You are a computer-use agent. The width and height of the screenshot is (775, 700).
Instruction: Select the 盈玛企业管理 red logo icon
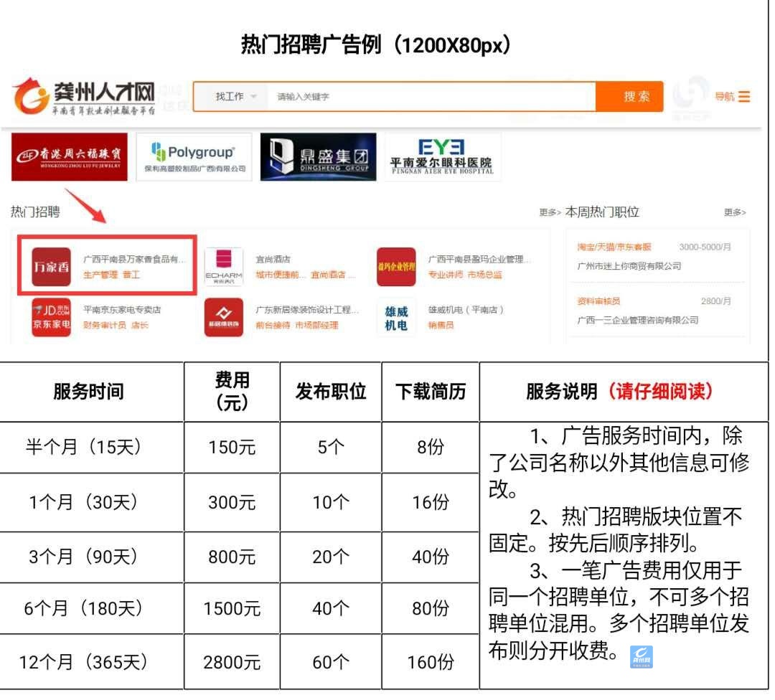[x=396, y=267]
